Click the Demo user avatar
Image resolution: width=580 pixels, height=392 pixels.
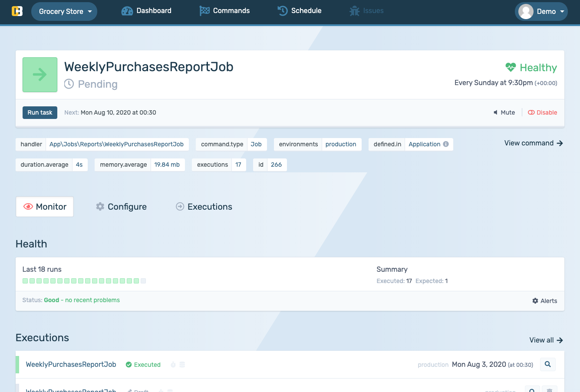526,12
